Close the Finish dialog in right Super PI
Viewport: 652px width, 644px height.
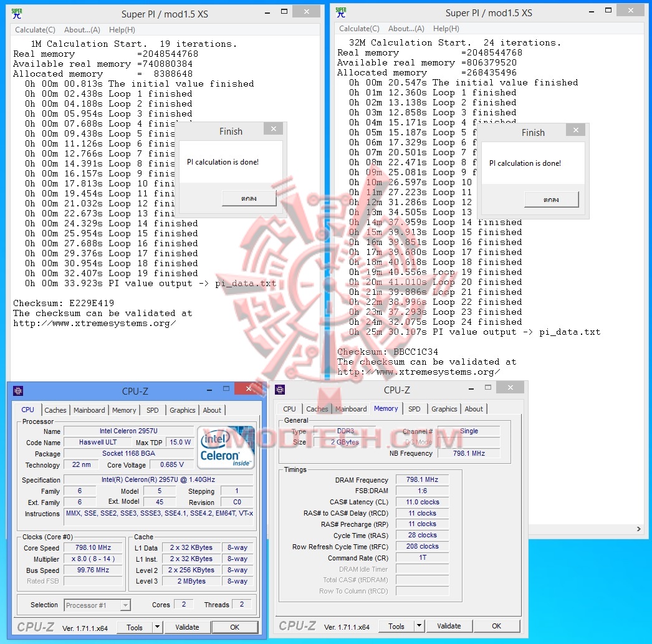[575, 130]
